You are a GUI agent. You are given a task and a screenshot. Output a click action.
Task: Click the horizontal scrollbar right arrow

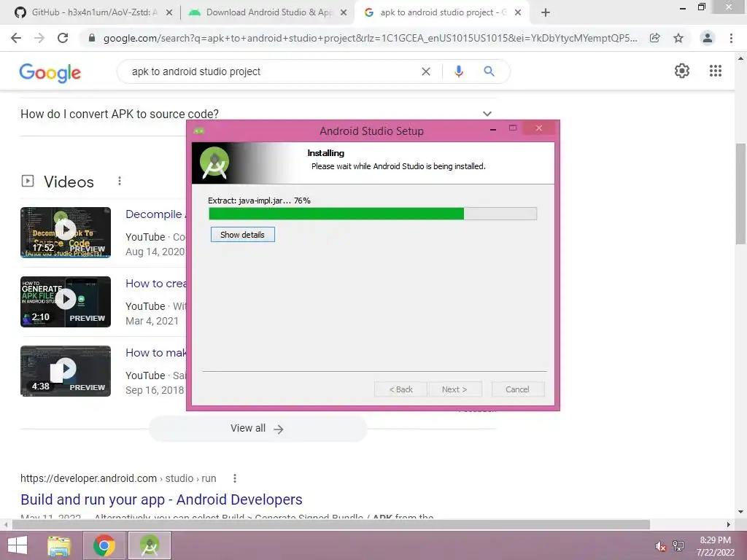pos(729,524)
